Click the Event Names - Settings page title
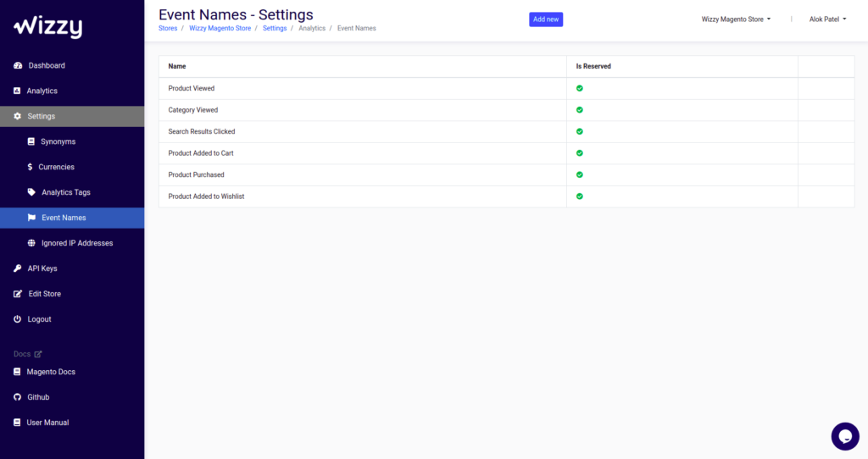This screenshot has height=459, width=868. click(x=236, y=14)
